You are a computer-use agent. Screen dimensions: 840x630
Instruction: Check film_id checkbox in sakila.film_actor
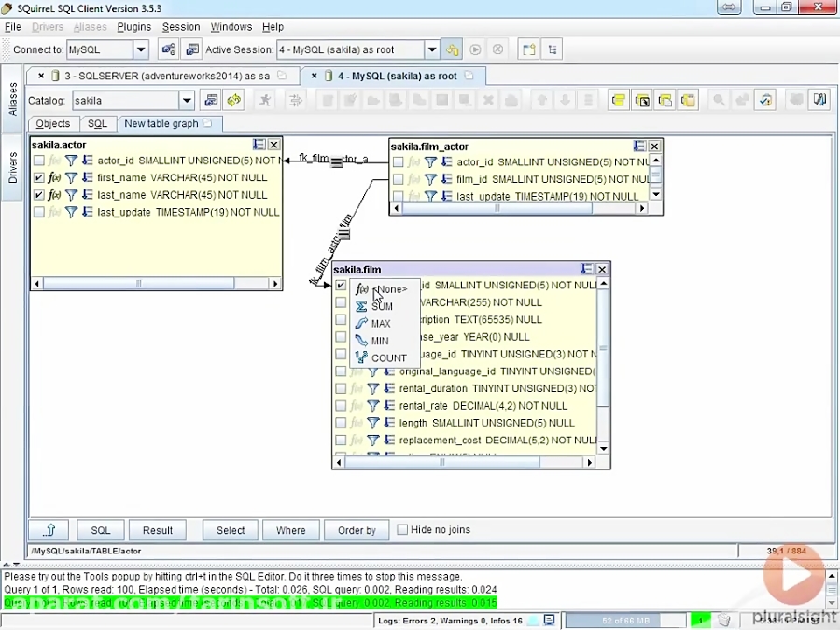[398, 179]
